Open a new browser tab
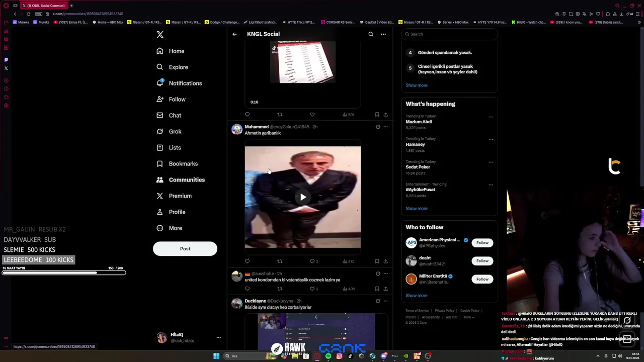The image size is (644, 362). coord(71,6)
